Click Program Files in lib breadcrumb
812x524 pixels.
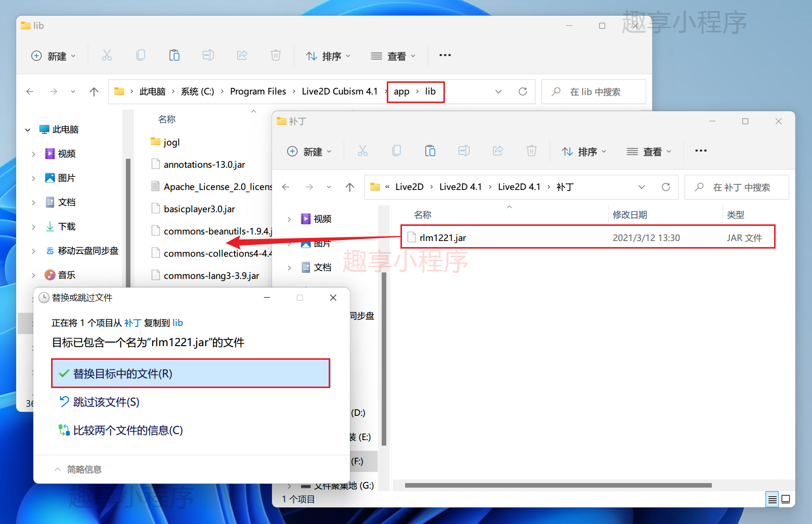(x=258, y=91)
